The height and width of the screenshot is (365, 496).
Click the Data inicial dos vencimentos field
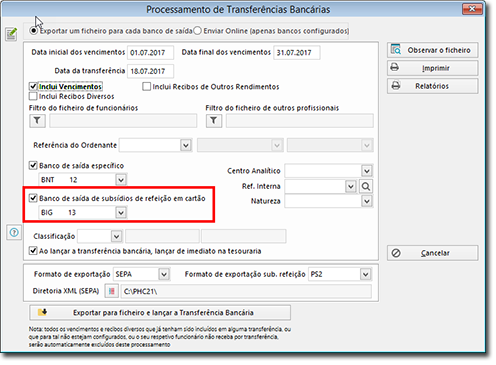[x=150, y=53]
